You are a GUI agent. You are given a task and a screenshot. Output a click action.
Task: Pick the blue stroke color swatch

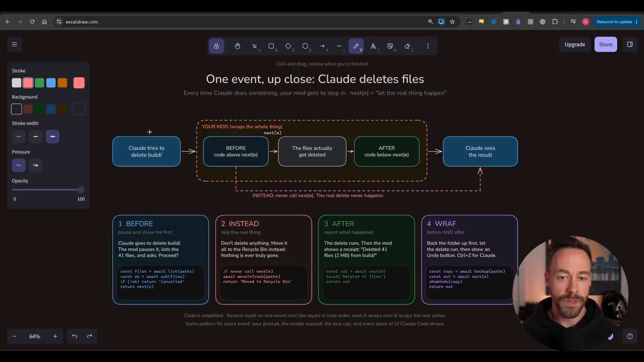click(x=51, y=83)
